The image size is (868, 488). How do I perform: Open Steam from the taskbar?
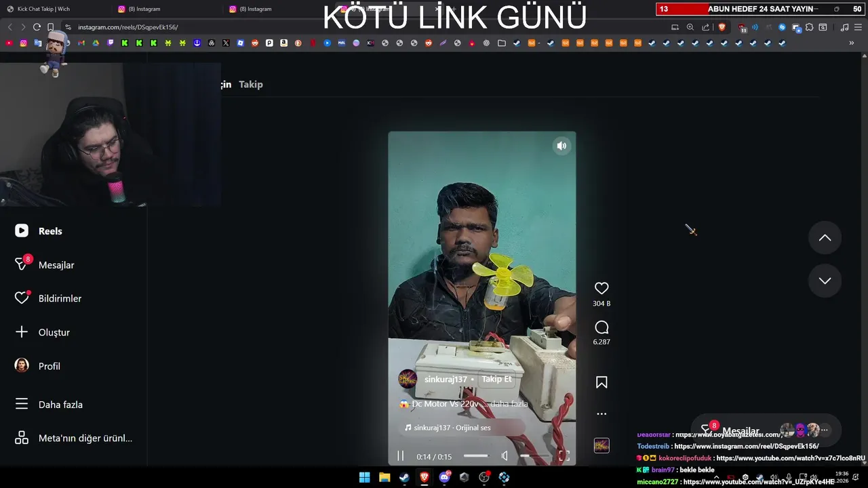click(x=404, y=477)
